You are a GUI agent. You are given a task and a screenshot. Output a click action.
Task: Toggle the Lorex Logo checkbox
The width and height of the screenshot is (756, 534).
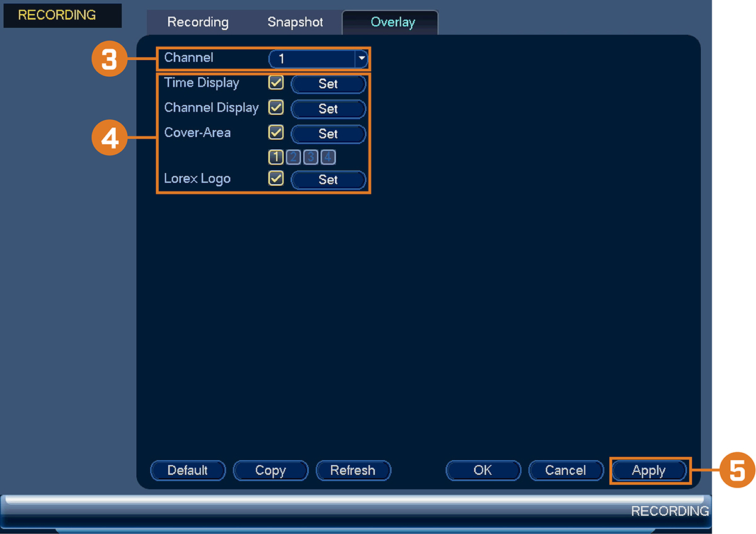coord(276,179)
